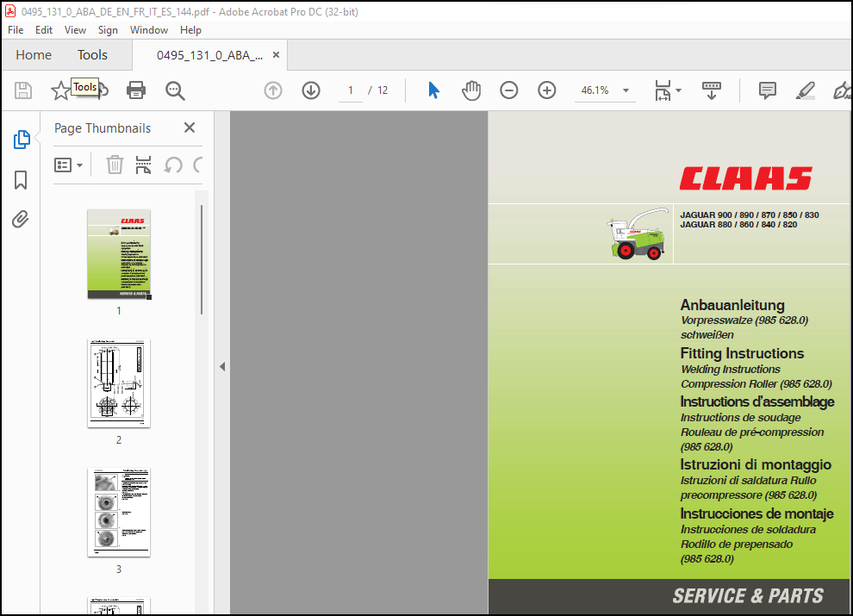Screen dimensions: 853x616
Task: Open the View menu
Action: pyautogui.click(x=75, y=30)
